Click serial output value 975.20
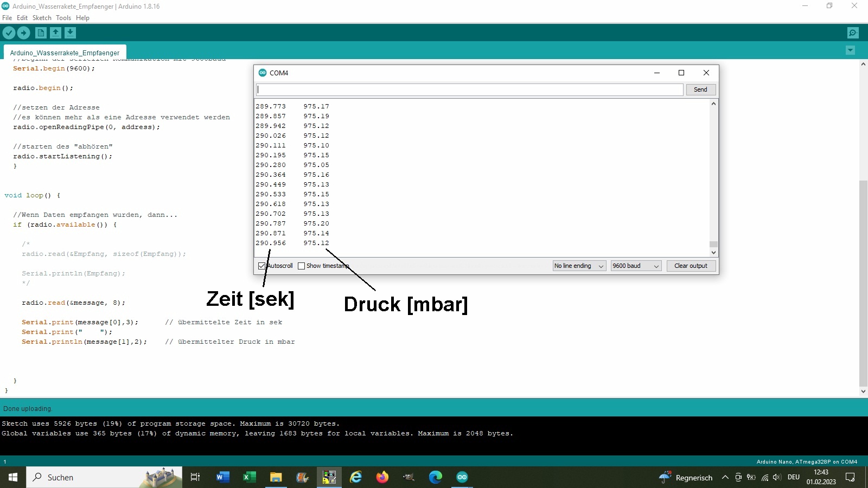The width and height of the screenshot is (868, 488). point(316,223)
